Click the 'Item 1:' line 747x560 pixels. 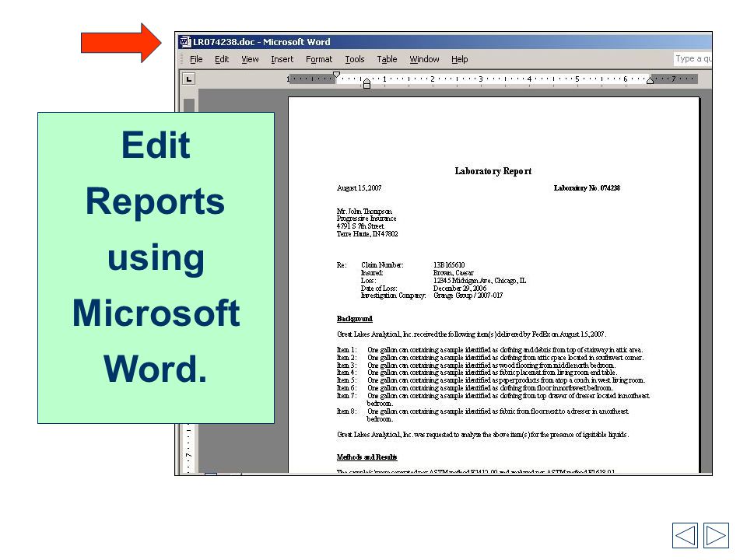pyautogui.click(x=489, y=350)
